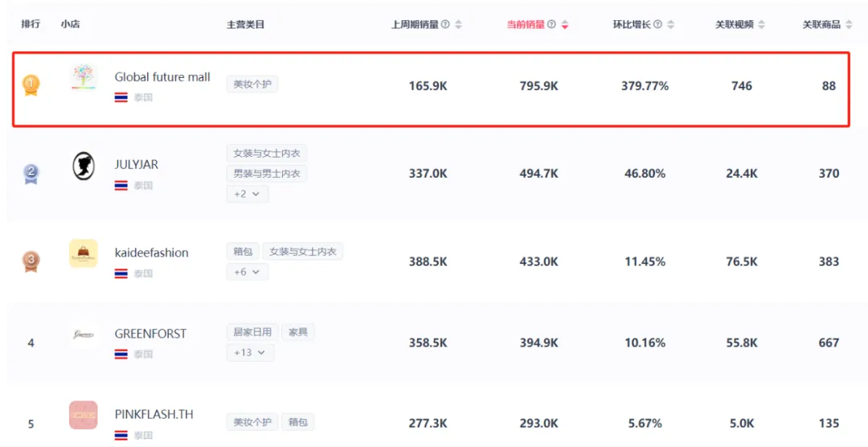
Task: Click Thailand flag under GREENFORST
Action: [x=121, y=355]
